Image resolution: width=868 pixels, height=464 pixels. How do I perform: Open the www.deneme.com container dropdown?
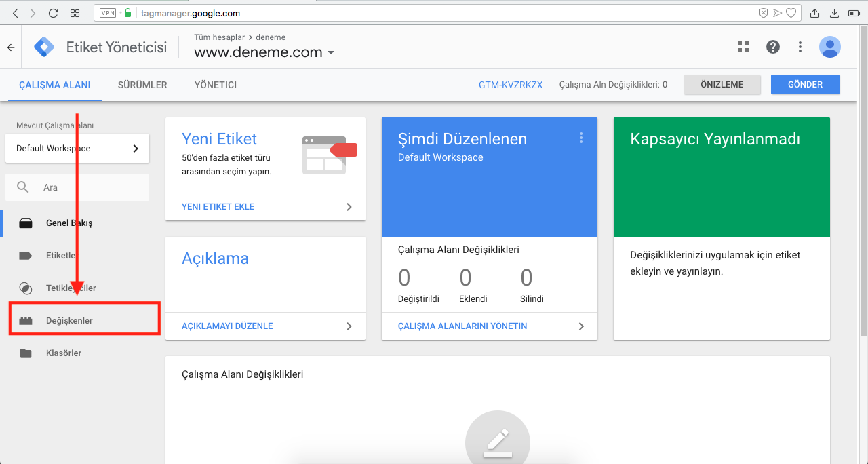coord(264,52)
